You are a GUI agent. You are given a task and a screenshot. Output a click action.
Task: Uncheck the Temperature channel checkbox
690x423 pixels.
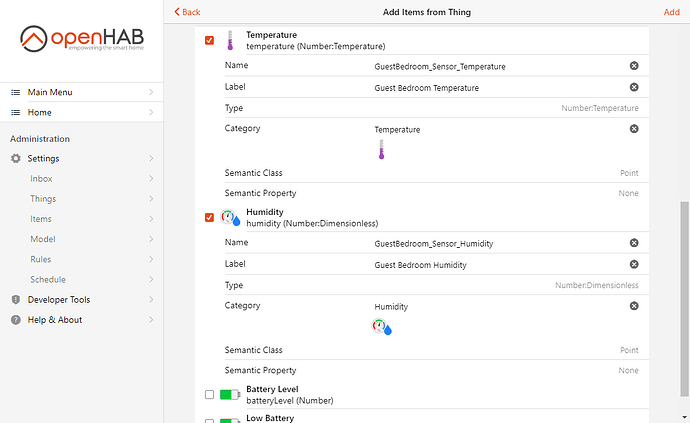click(x=209, y=41)
